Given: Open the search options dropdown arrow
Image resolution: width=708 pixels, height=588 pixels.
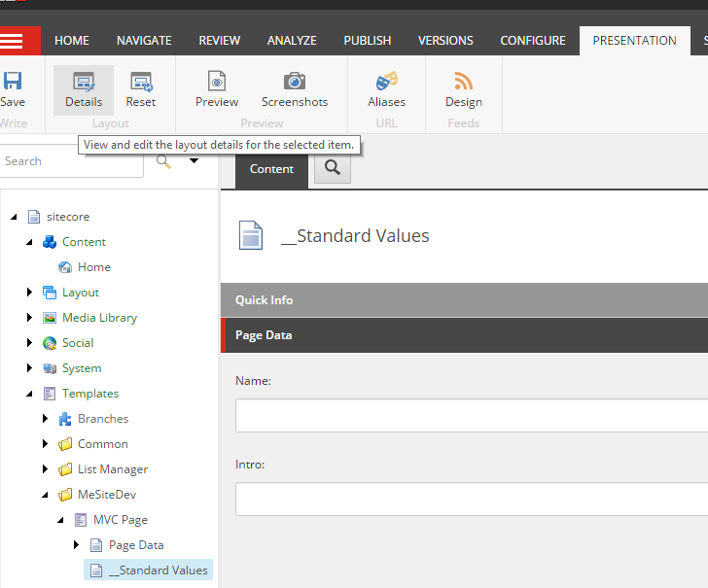Looking at the screenshot, I should tap(194, 161).
